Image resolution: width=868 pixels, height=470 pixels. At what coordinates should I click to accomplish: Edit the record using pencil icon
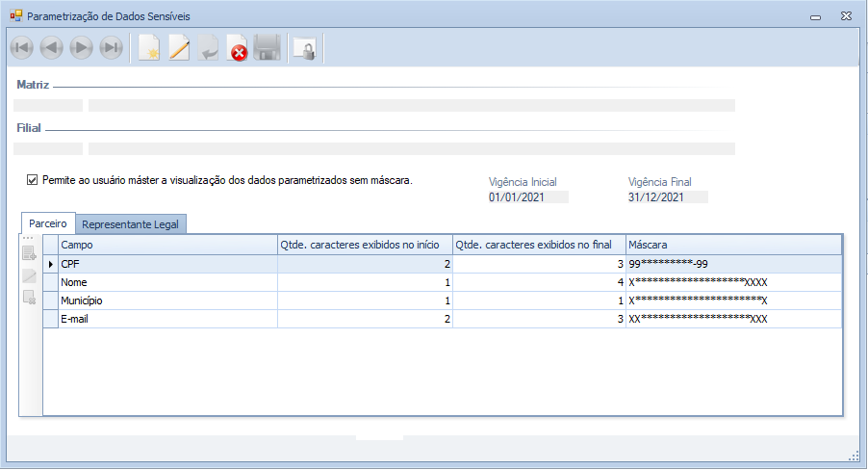(179, 48)
